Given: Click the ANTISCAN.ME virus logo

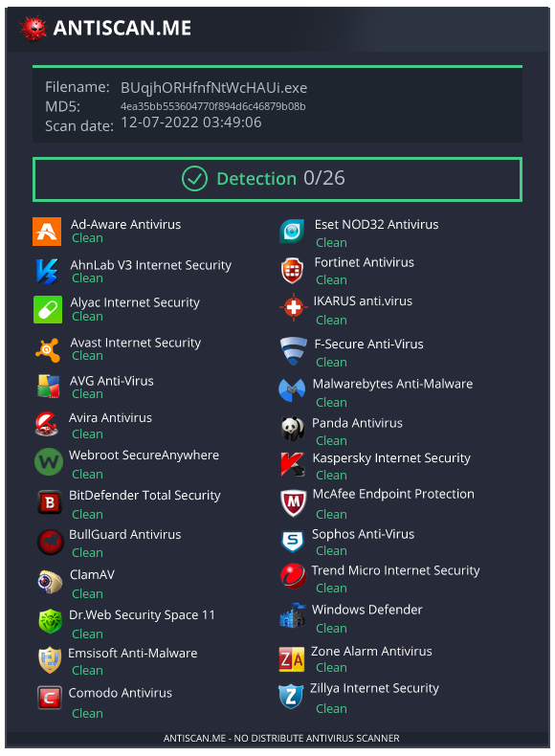Looking at the screenshot, I should (x=33, y=29).
